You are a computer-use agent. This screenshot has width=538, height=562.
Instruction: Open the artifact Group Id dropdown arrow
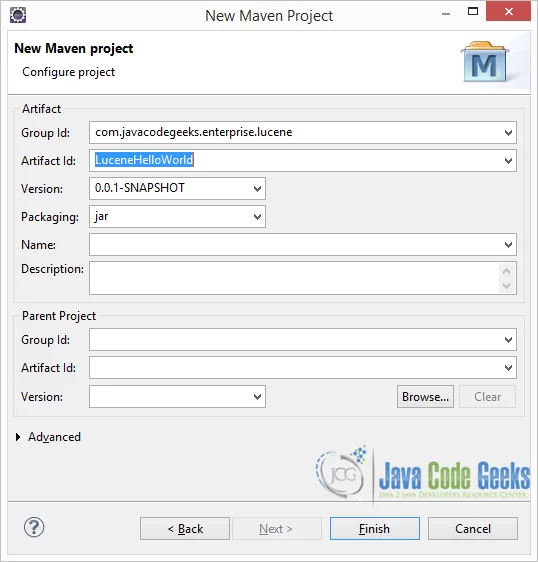(x=508, y=133)
